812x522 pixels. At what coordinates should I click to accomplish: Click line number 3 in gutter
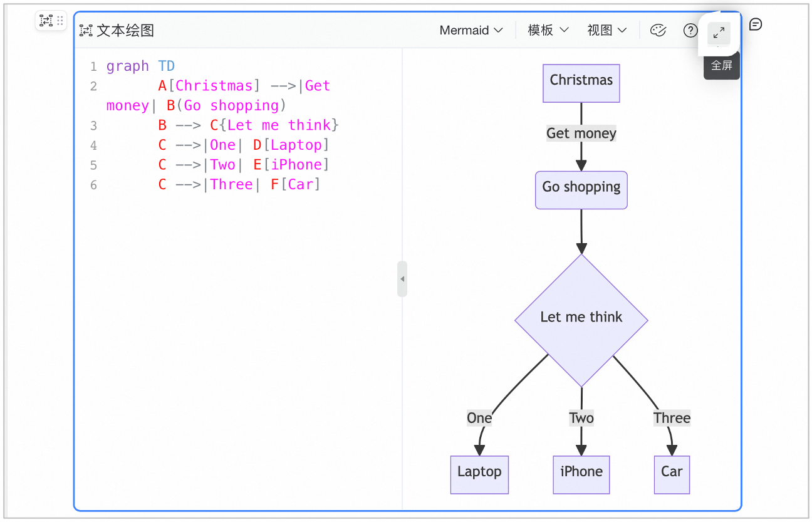[93, 126]
